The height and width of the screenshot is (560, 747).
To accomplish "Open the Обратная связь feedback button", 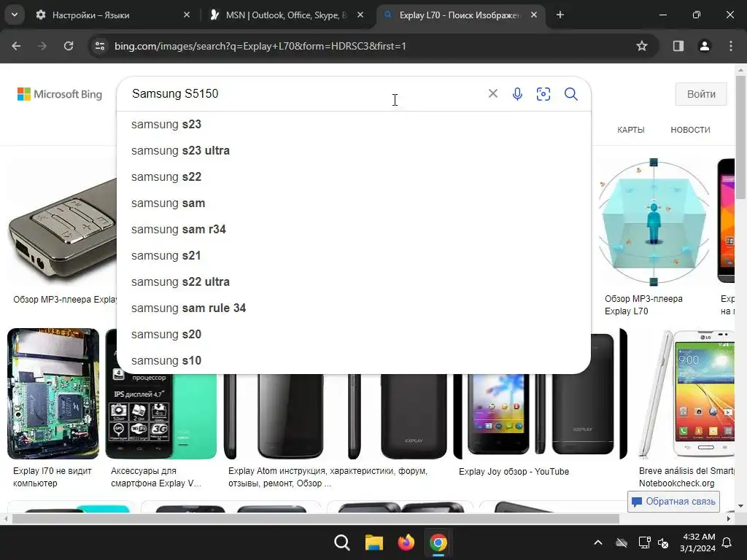I will (x=673, y=502).
